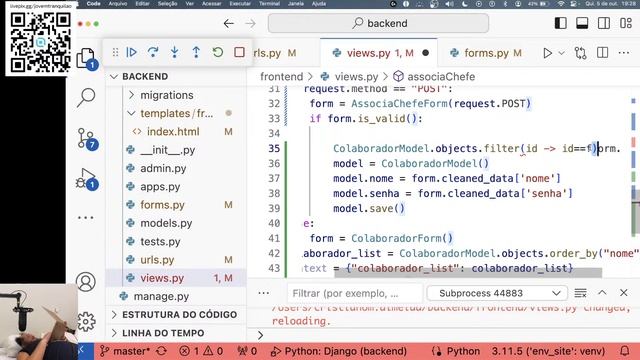Viewport: 640px width, 360px height.
Task: Open the Terminal menu in menu bar
Action: [269, 4]
